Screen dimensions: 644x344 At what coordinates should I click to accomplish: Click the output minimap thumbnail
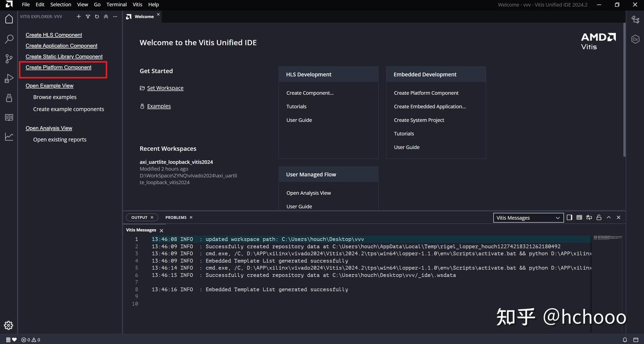click(607, 238)
